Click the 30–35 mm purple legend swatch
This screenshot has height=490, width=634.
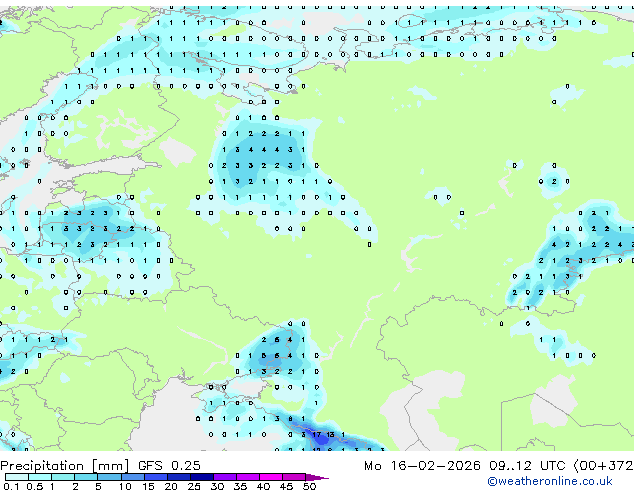pyautogui.click(x=224, y=477)
